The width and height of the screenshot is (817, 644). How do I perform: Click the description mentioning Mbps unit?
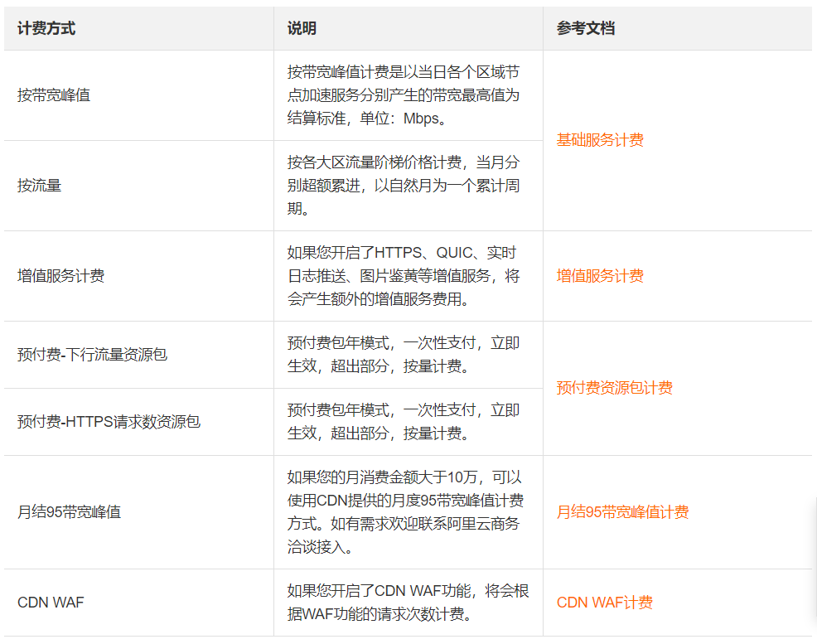[x=404, y=95]
